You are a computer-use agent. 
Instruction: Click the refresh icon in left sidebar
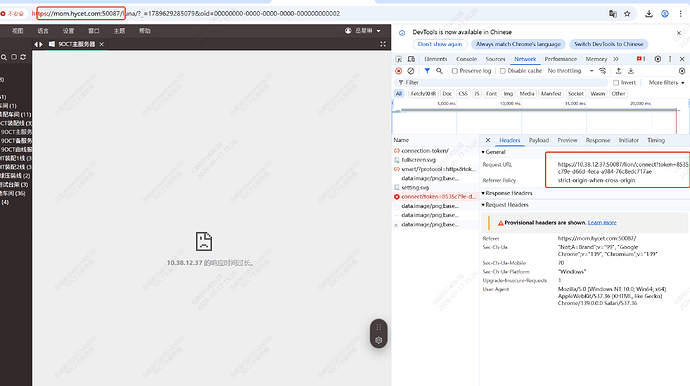[23, 57]
